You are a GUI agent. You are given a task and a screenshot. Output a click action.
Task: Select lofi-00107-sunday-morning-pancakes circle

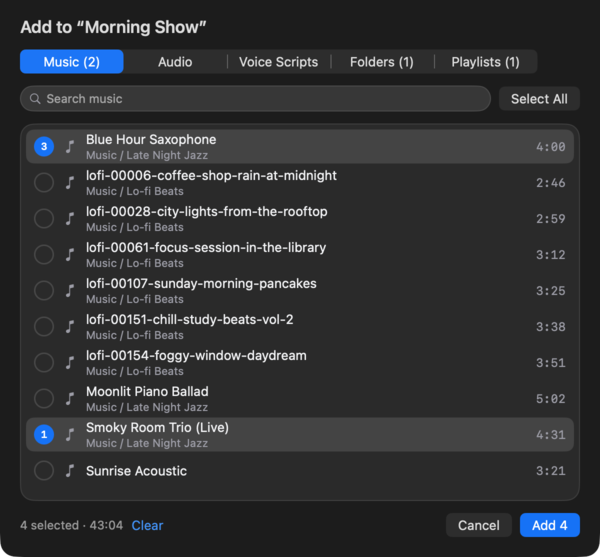click(x=44, y=290)
